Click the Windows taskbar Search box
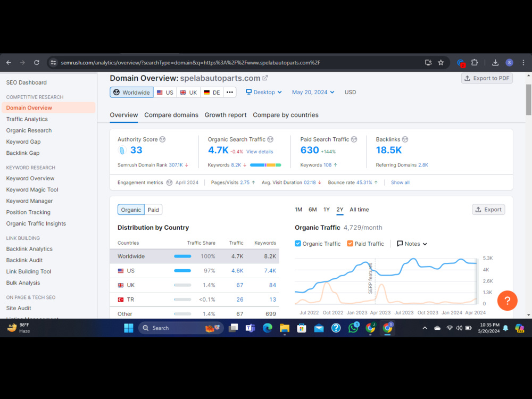The width and height of the screenshot is (532, 399). click(181, 328)
